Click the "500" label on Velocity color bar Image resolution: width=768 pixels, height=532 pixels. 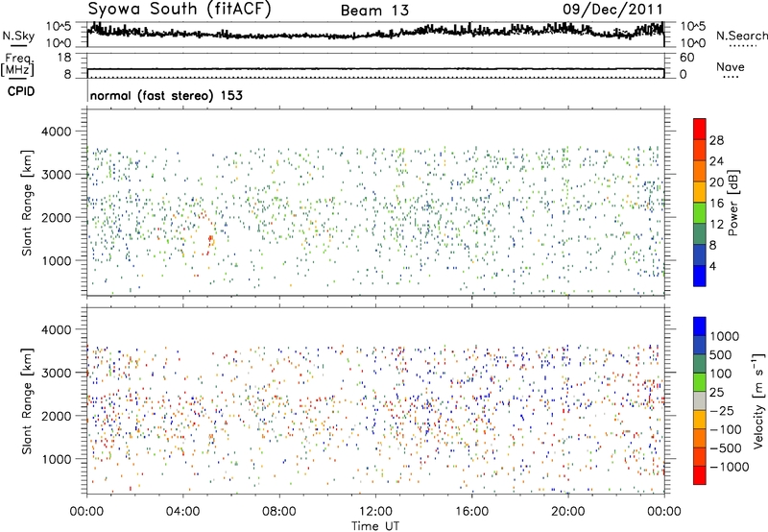click(721, 354)
